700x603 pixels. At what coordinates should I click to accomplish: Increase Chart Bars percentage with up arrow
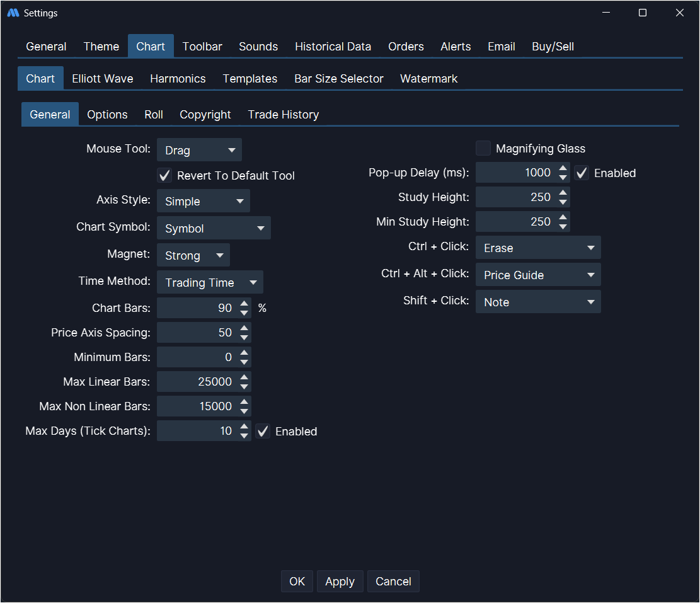click(x=244, y=304)
